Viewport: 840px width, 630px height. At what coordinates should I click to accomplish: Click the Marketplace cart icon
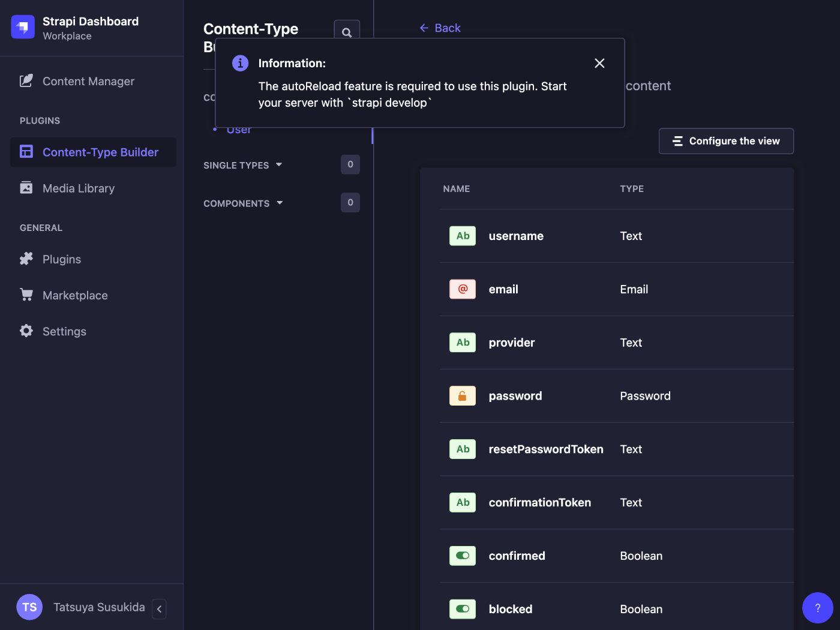(x=26, y=295)
